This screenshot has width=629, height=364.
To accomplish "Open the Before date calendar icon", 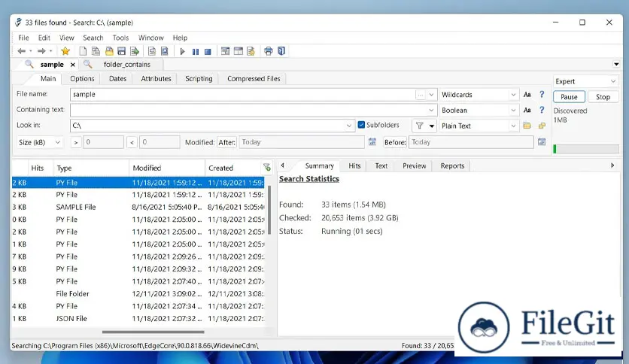I will 542,142.
